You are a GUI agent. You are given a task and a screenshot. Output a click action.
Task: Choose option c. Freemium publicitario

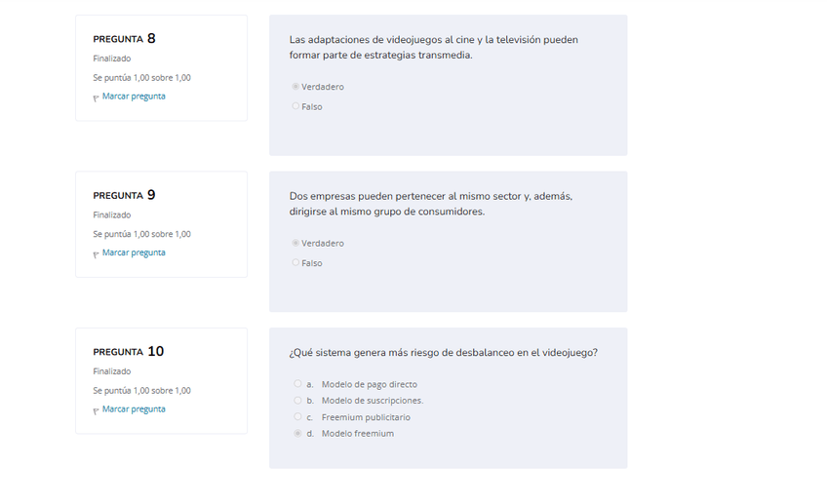pos(297,417)
